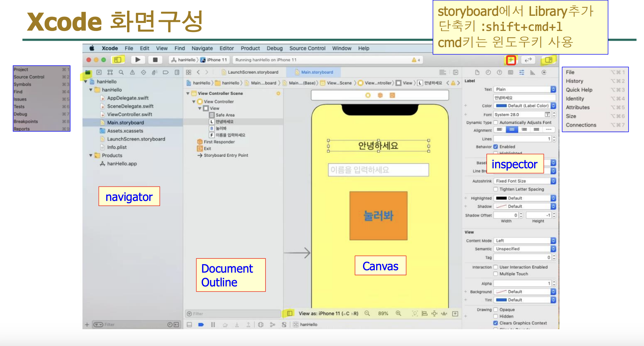Collapse the Products folder triangle
The width and height of the screenshot is (644, 346).
(91, 155)
